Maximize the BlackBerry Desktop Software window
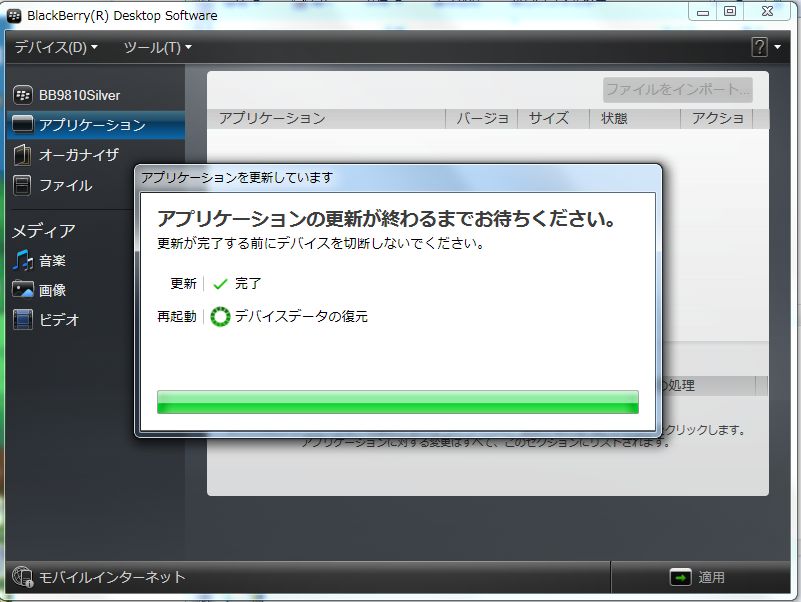Screen dimensions: 801x602 (730, 12)
